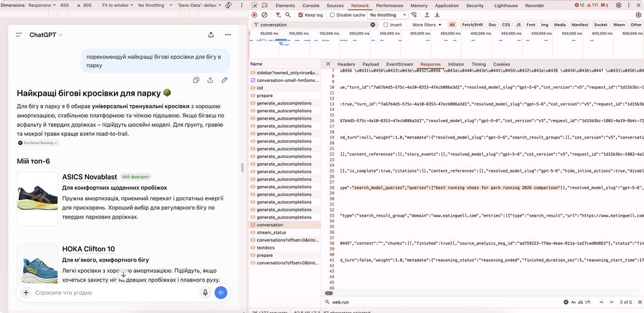The image size is (644, 313).
Task: Click the warnings count badge showing 111
Action: (592, 5)
